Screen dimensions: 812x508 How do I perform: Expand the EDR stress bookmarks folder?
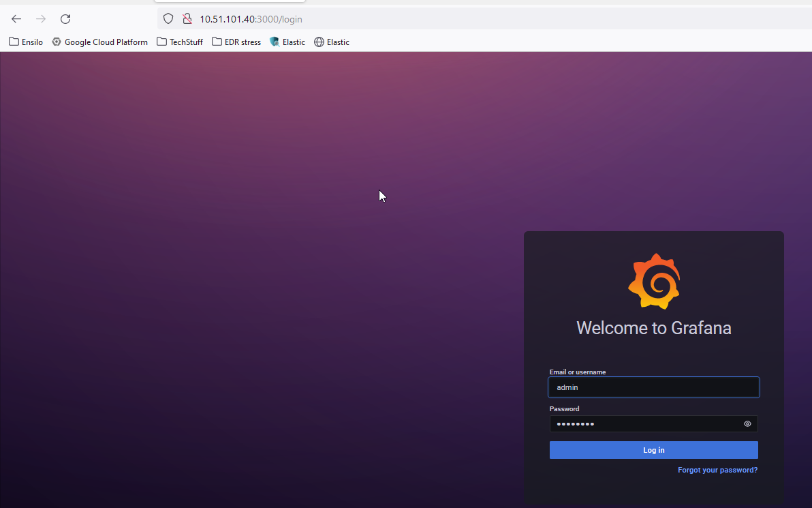click(x=236, y=42)
